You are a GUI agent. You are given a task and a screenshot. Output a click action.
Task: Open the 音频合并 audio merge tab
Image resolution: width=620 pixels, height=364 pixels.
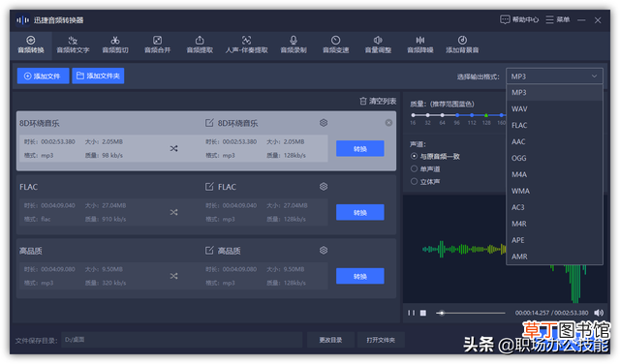[157, 45]
